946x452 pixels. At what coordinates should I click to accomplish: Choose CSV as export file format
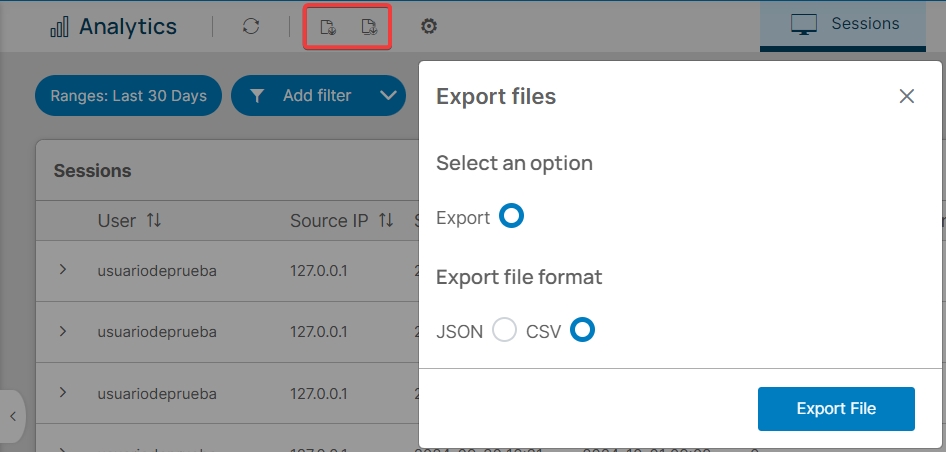click(x=582, y=331)
